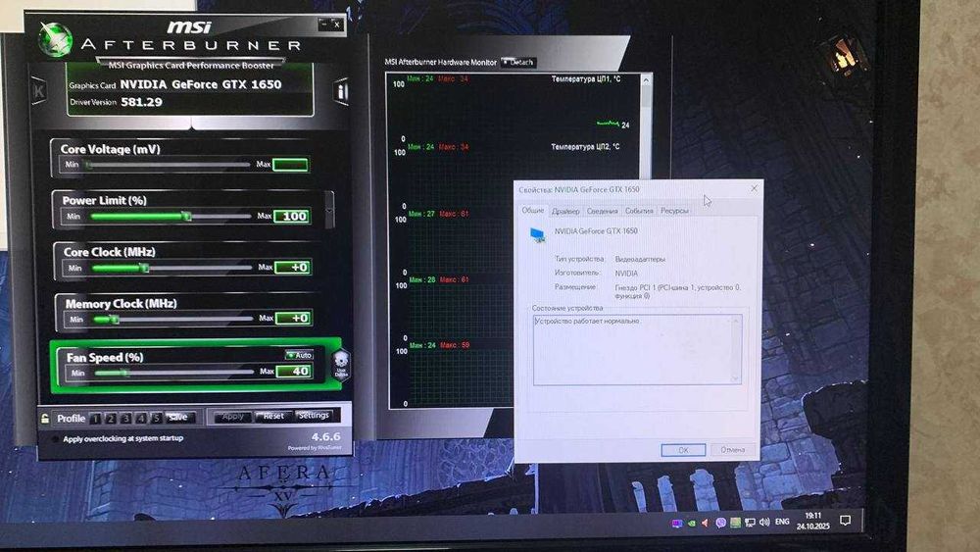The width and height of the screenshot is (980, 552).
Task: Expand the Power Limit side arrow
Action: point(329,210)
